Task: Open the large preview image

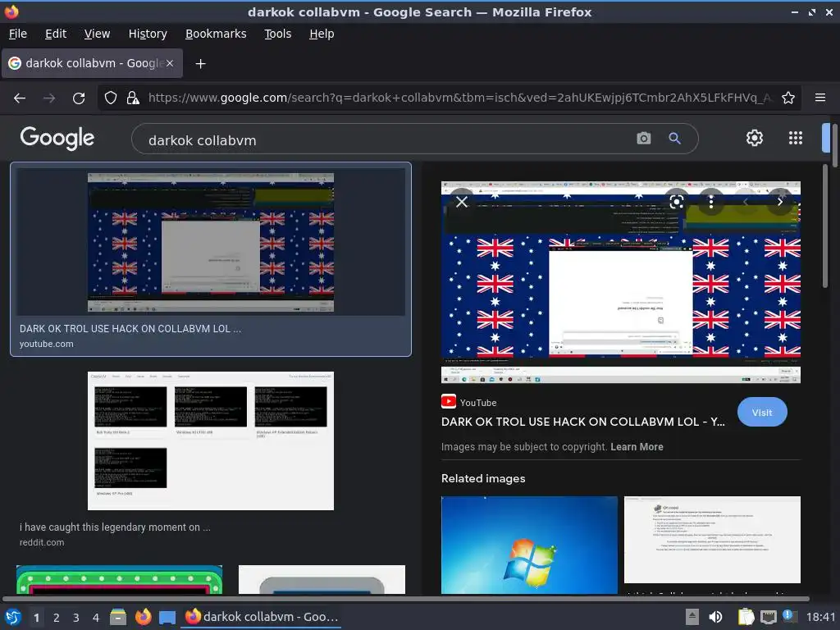Action: [621, 282]
